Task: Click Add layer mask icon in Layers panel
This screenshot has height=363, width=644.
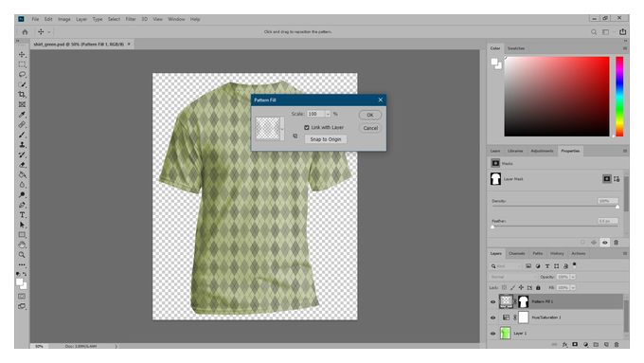Action: coord(575,344)
